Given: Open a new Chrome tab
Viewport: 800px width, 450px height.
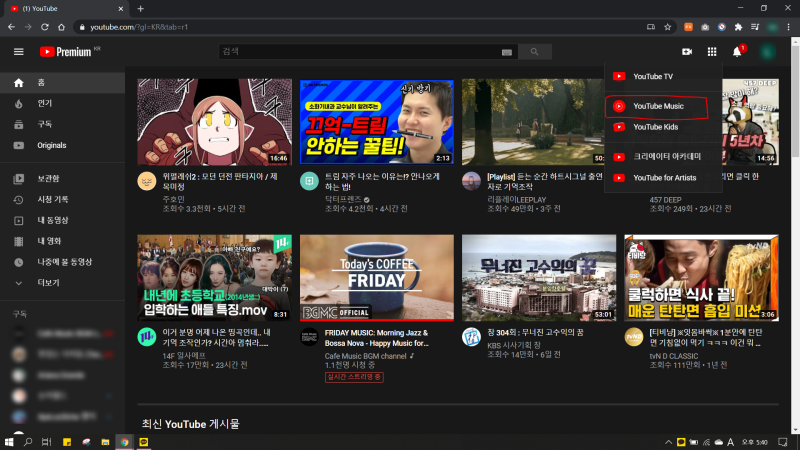Looking at the screenshot, I should [x=140, y=9].
